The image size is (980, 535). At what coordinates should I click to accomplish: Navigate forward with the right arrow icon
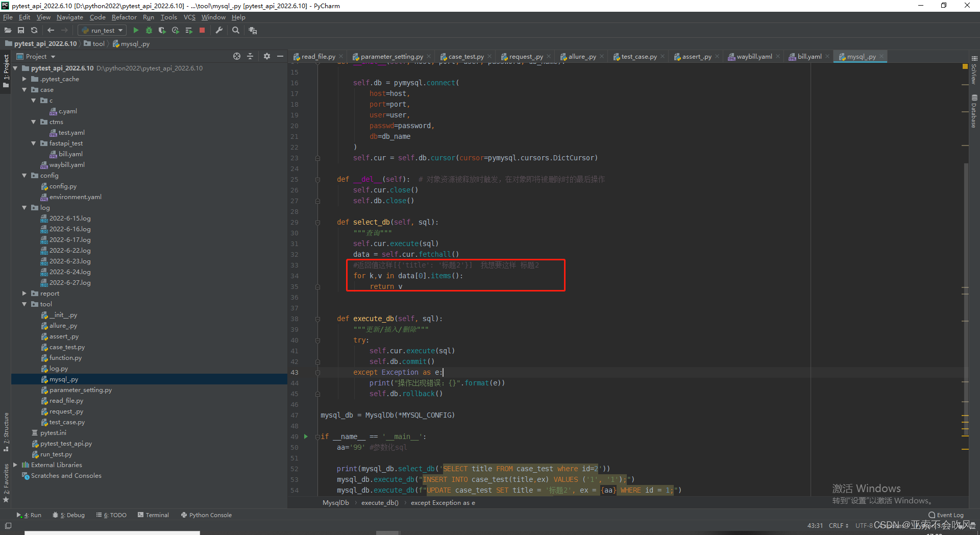click(64, 31)
